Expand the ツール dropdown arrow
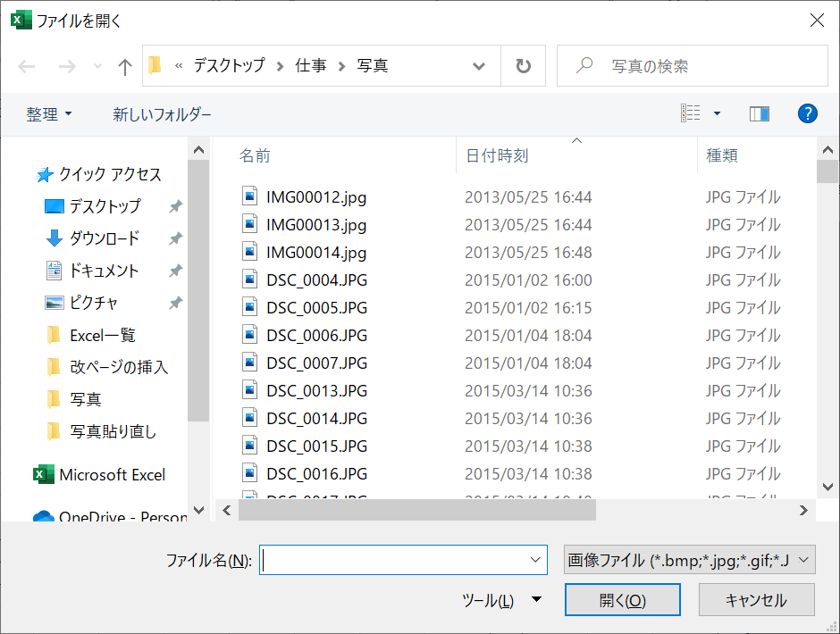This screenshot has height=634, width=840. click(x=536, y=600)
